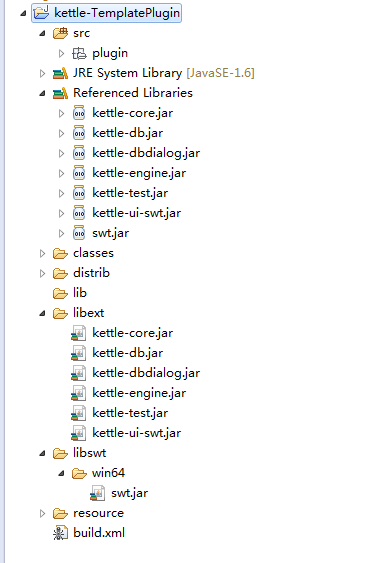Viewport: 385px width, 563px height.
Task: Select the libswt folder label
Action: tap(89, 453)
